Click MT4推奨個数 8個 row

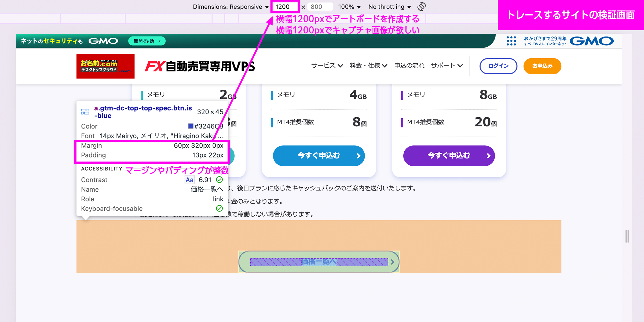point(319,122)
